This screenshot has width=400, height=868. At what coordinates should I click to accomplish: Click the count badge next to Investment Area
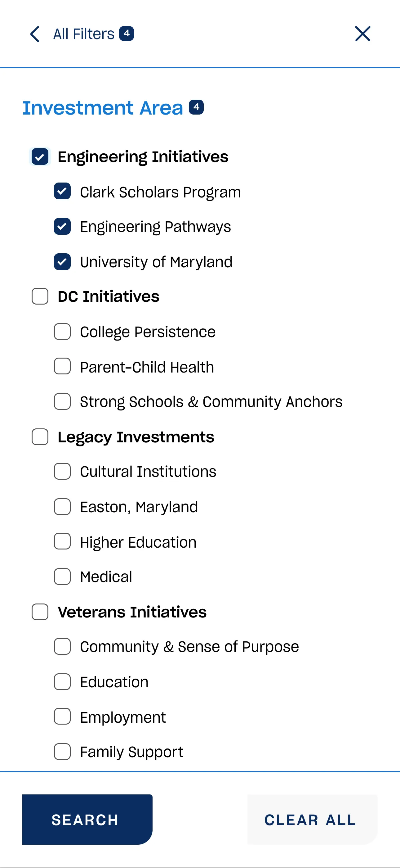coord(196,107)
